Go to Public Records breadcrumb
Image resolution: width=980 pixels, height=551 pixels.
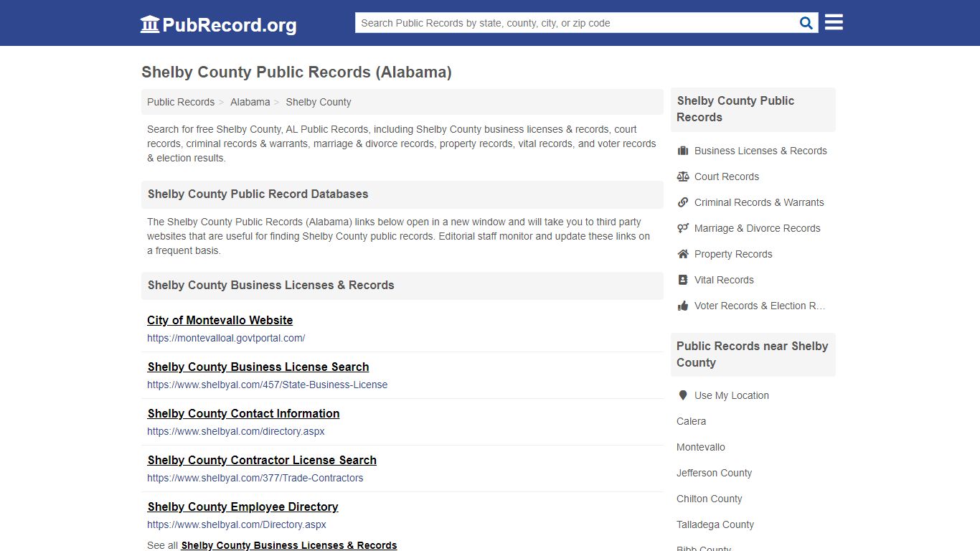[x=181, y=102]
